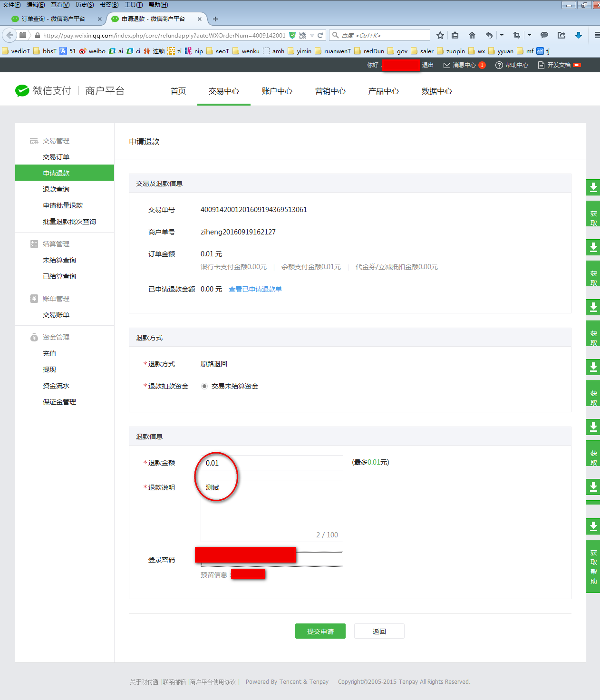This screenshot has height=700, width=600.
Task: Open 交易订单 in the sidebar
Action: [x=56, y=157]
